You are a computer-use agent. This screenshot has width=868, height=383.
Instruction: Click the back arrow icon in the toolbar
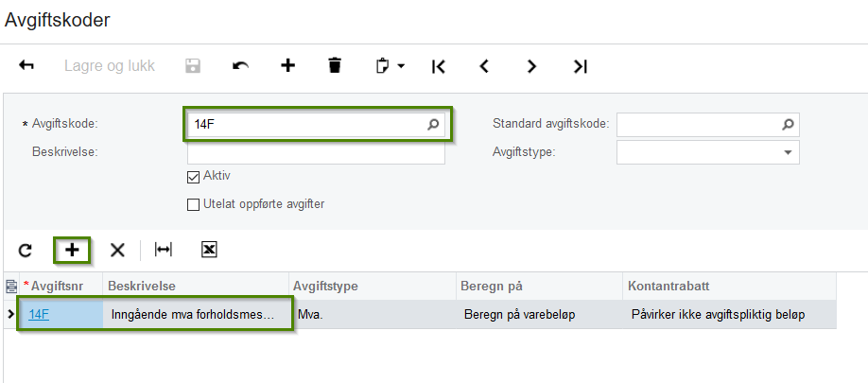pos(26,66)
